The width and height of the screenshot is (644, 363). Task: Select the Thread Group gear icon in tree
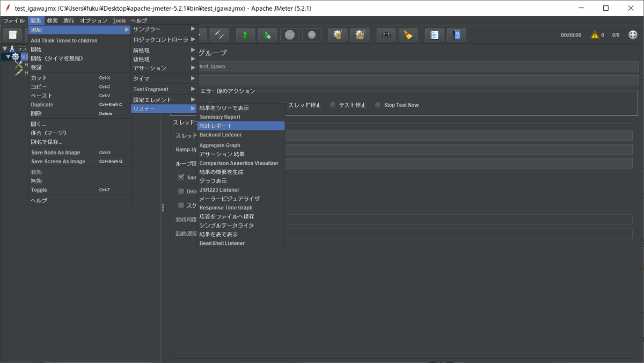pos(15,57)
